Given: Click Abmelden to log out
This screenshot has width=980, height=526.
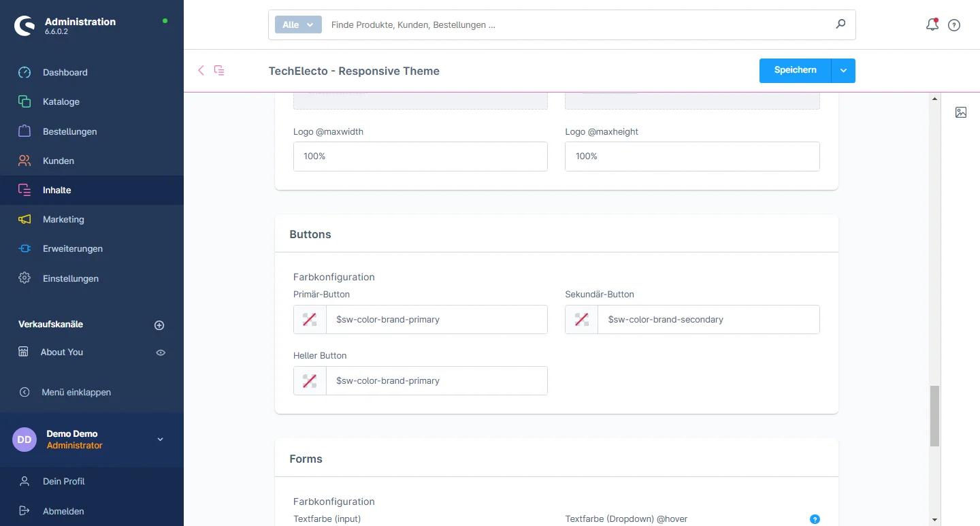Looking at the screenshot, I should coord(63,511).
